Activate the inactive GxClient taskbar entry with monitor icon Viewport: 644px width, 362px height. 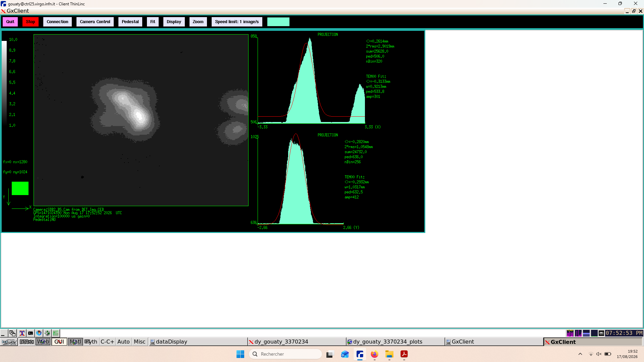(x=494, y=342)
